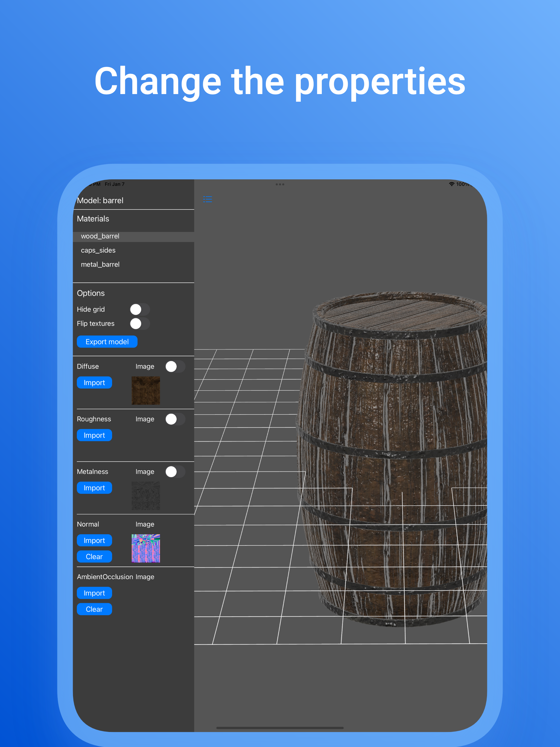Tap the Hide grid label

(x=91, y=309)
